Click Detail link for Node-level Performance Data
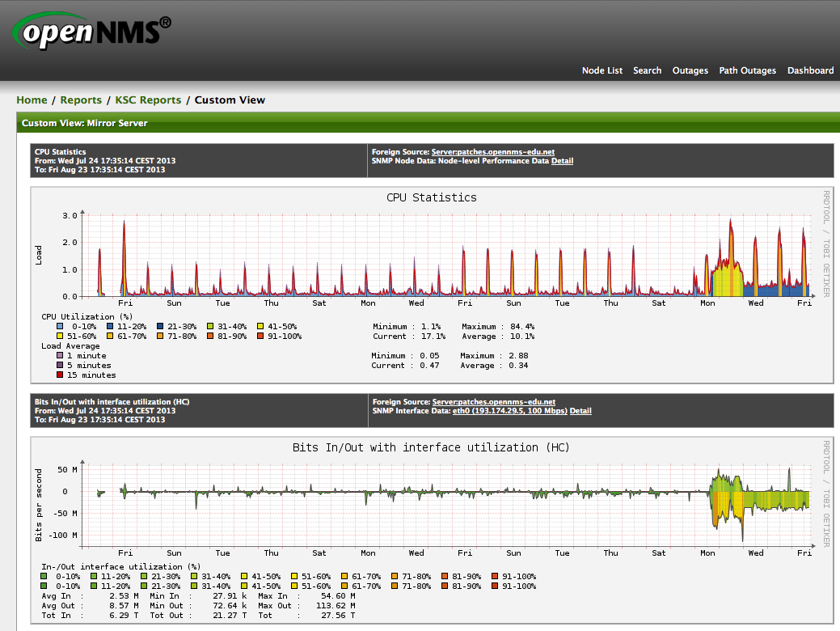Viewport: 840px width, 631px height. point(562,161)
